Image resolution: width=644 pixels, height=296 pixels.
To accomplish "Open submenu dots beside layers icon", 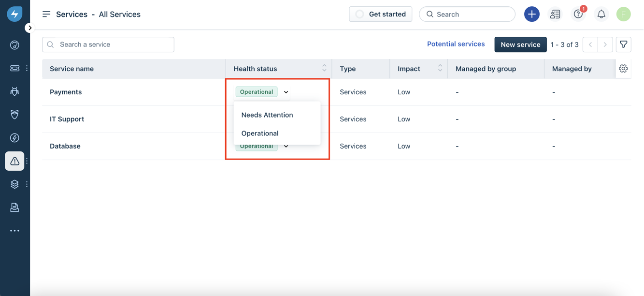I will [x=27, y=184].
